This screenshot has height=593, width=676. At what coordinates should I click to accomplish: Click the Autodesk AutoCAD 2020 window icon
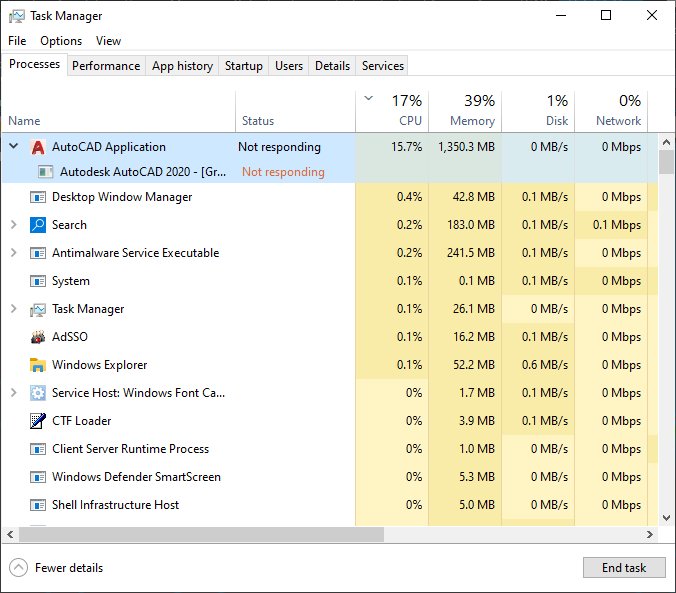point(45,172)
